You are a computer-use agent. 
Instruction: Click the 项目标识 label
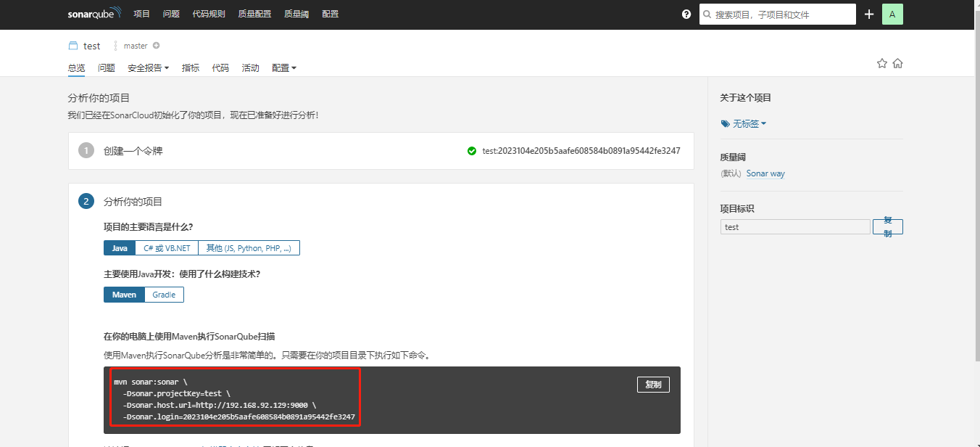pos(737,208)
